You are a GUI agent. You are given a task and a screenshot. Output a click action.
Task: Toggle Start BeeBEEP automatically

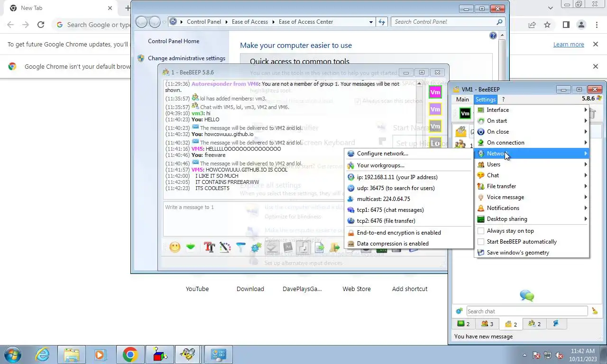point(532,242)
